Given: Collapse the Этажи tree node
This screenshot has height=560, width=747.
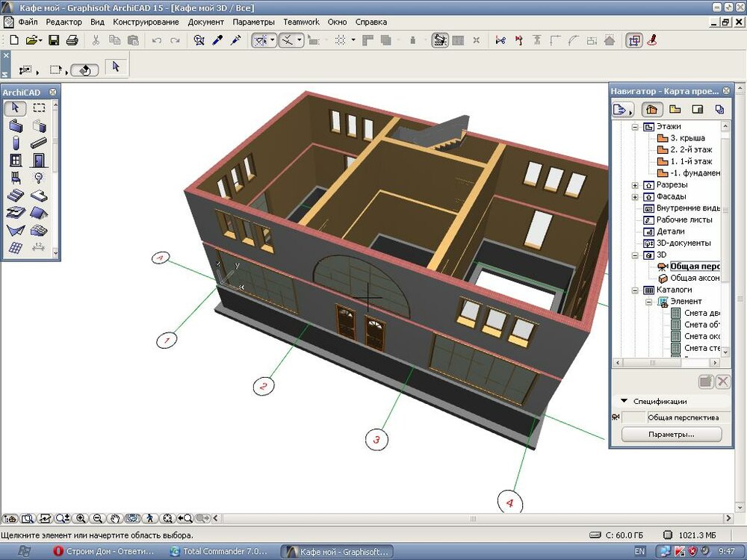Looking at the screenshot, I should [635, 127].
